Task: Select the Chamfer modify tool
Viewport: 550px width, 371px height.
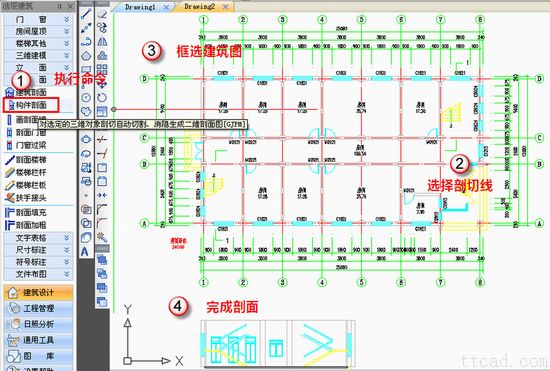Action: (x=102, y=209)
